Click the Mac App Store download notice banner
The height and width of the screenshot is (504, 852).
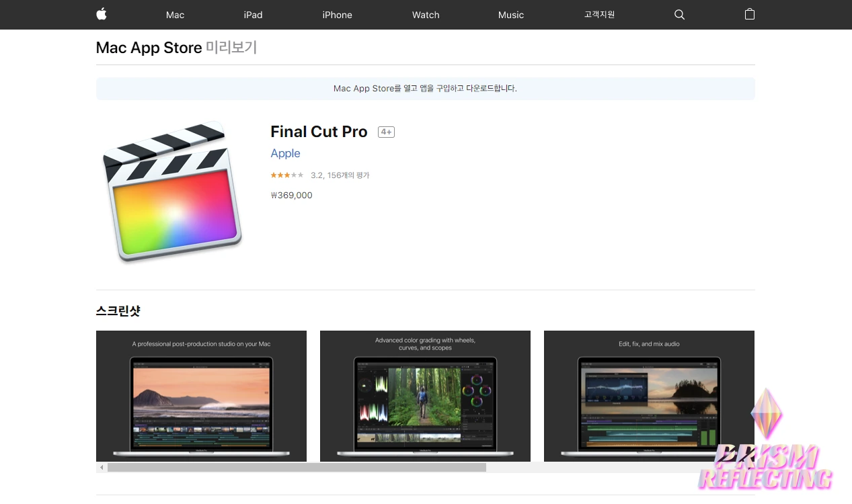[x=425, y=89]
